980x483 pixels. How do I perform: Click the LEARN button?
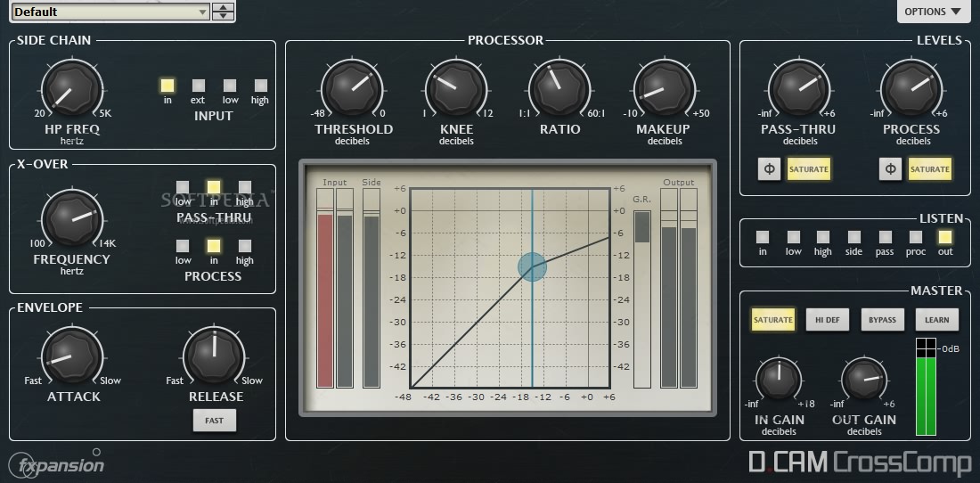[937, 320]
